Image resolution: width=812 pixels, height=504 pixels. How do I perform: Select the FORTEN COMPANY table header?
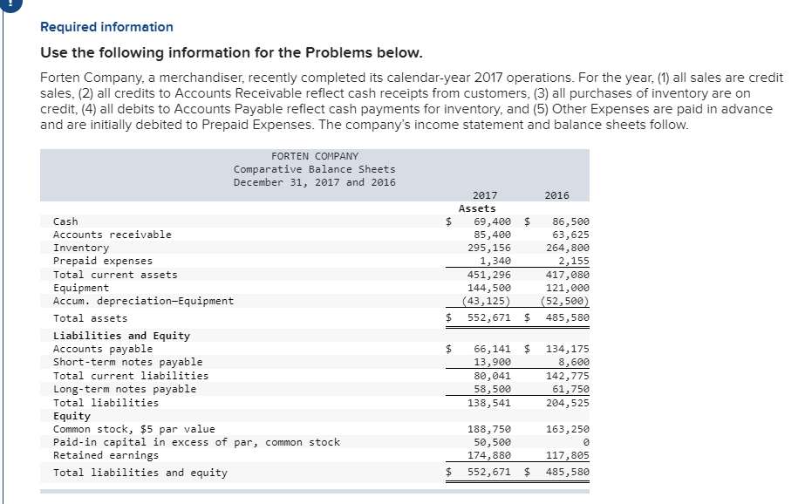coord(314,155)
